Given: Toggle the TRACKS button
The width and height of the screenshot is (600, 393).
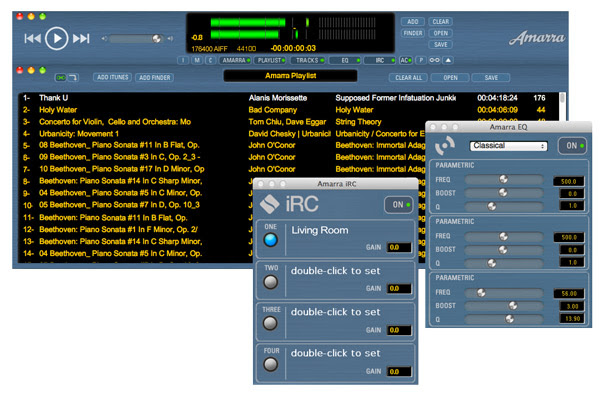Looking at the screenshot, I should click(x=308, y=60).
